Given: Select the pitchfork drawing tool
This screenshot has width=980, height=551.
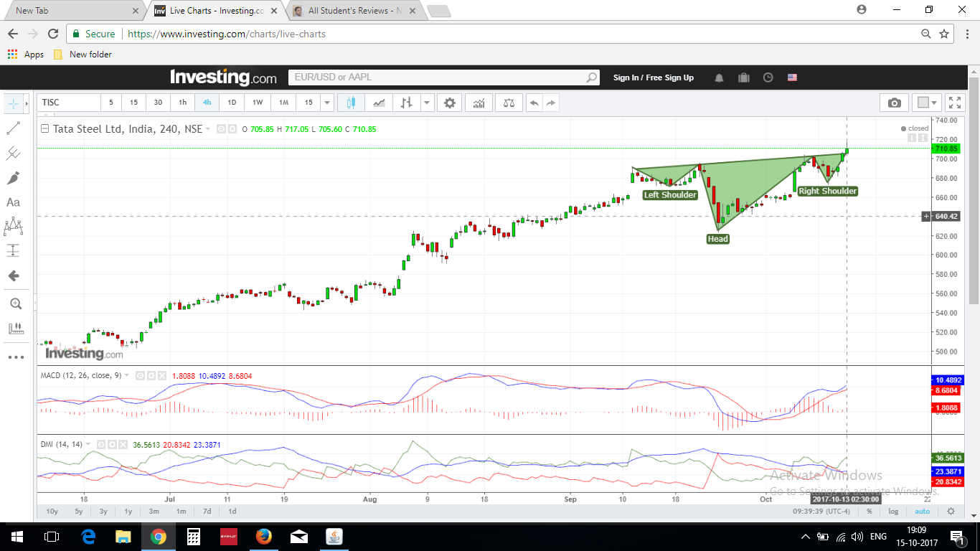Looking at the screenshot, I should point(14,154).
